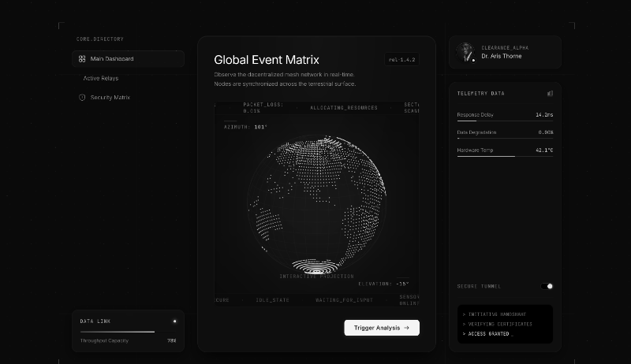Click the ACCESS GRANTED terminal line
Viewport: 631px width, 364px height.
487,334
